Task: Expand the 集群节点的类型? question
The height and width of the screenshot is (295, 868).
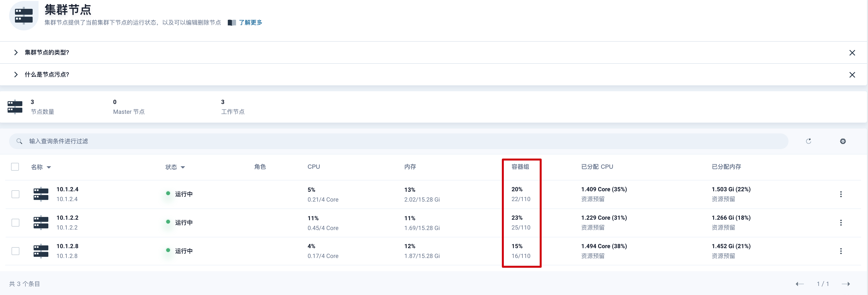Action: click(16, 52)
